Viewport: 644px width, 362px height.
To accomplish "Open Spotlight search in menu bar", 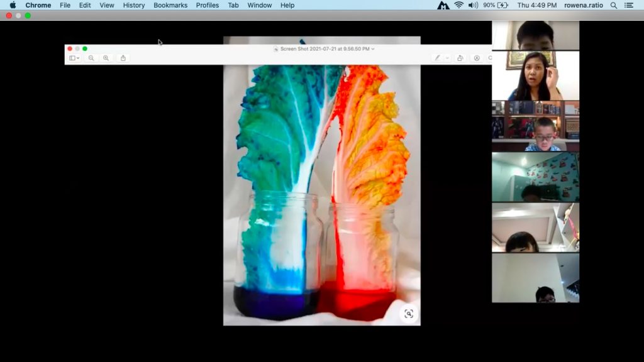I will pos(614,5).
